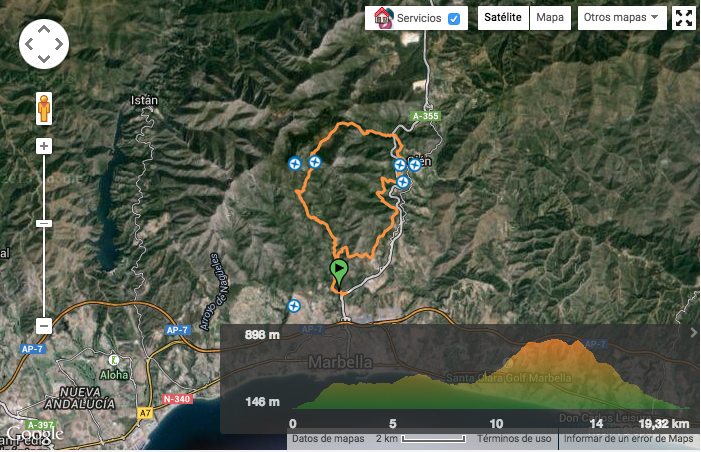
Task: Collapse the elevation profile panel arrow
Action: point(693,332)
